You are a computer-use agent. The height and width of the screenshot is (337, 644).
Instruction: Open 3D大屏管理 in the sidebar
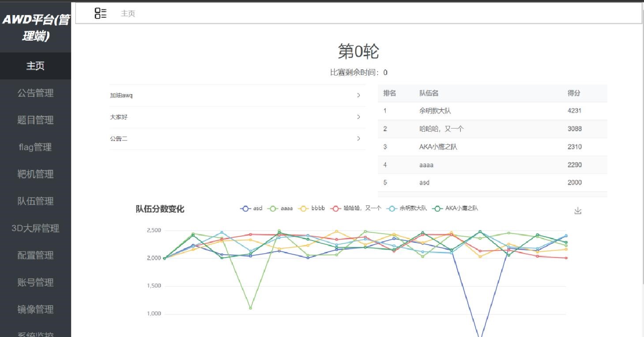[35, 228]
